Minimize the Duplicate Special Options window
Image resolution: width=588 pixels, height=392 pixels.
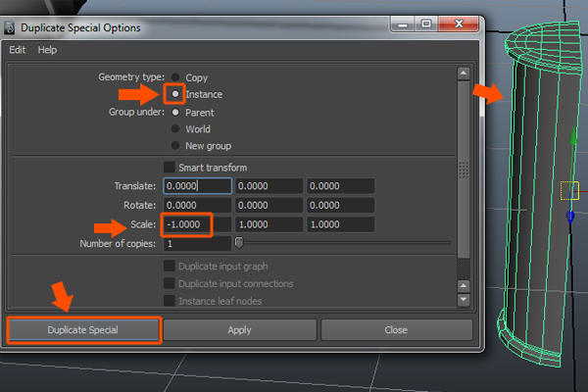click(403, 24)
